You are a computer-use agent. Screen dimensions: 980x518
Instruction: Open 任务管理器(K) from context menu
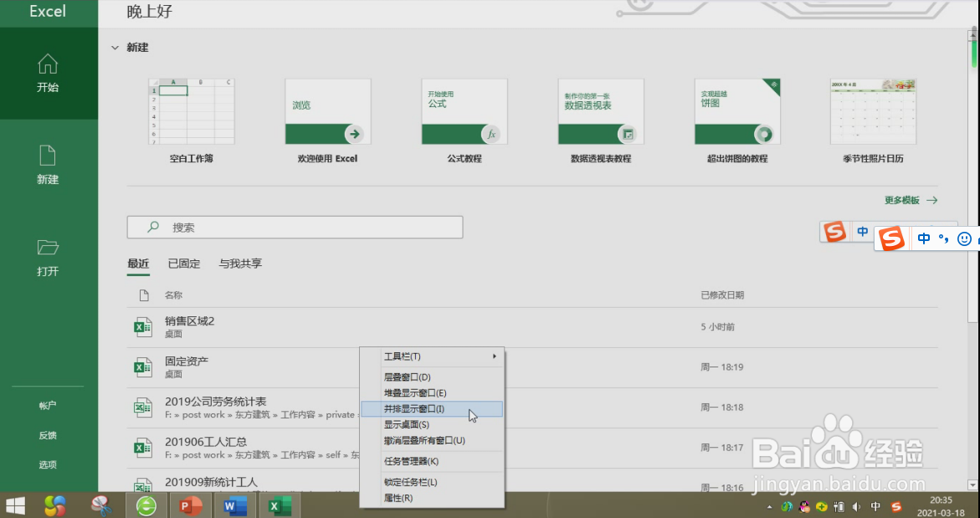432,462
